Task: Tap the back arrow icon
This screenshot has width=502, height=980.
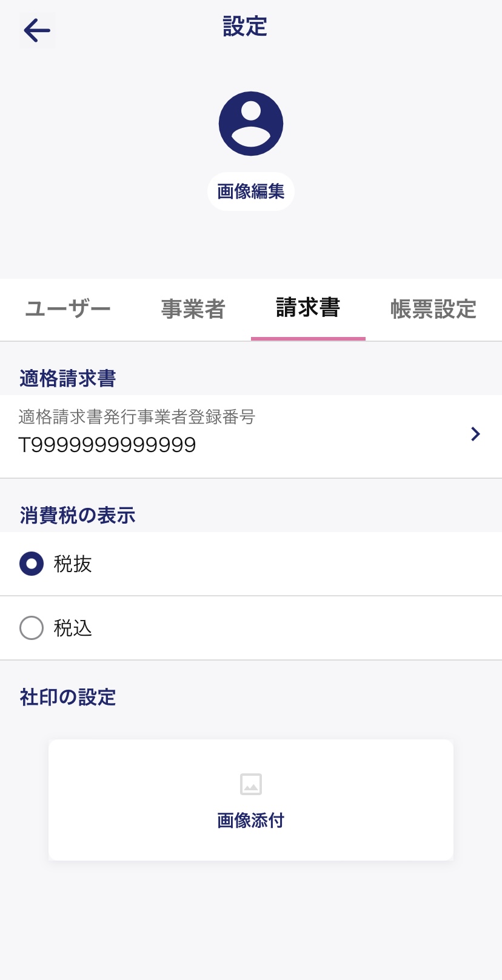Action: click(37, 30)
